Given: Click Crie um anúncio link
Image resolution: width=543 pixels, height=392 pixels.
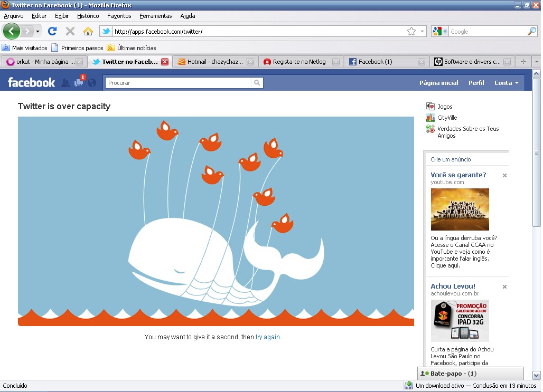Looking at the screenshot, I should pyautogui.click(x=451, y=159).
